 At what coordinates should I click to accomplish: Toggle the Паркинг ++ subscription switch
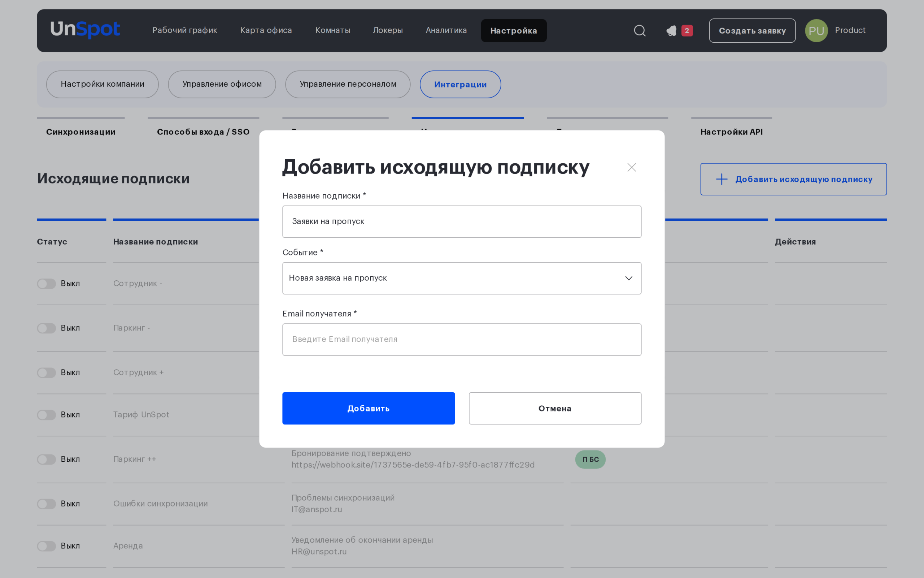(x=47, y=459)
